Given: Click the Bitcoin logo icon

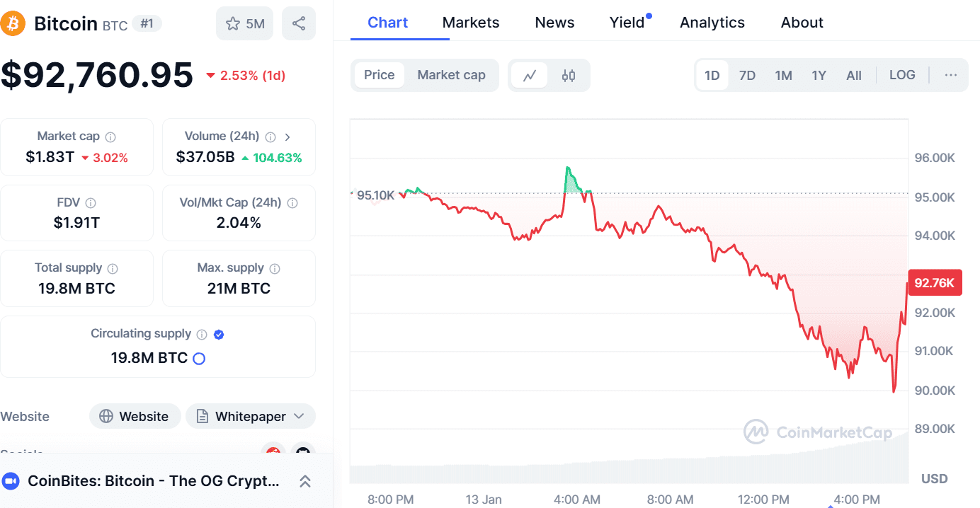Looking at the screenshot, I should 13,23.
